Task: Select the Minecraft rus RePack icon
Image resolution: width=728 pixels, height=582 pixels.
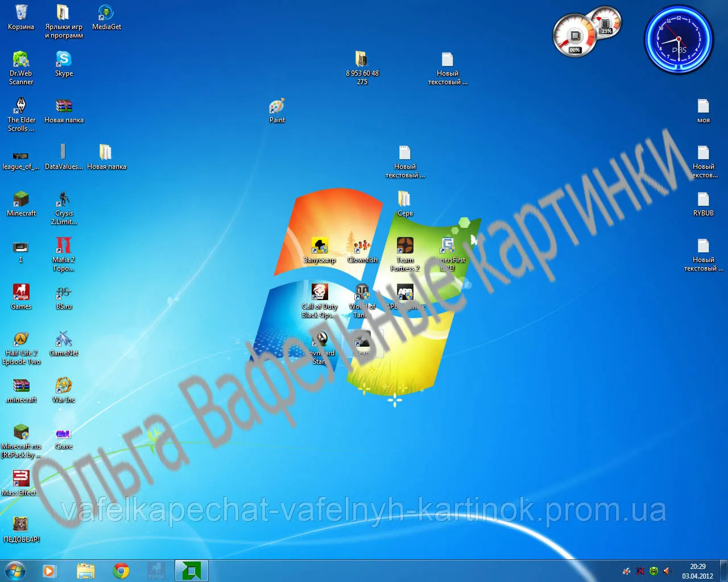Action: pos(21,441)
